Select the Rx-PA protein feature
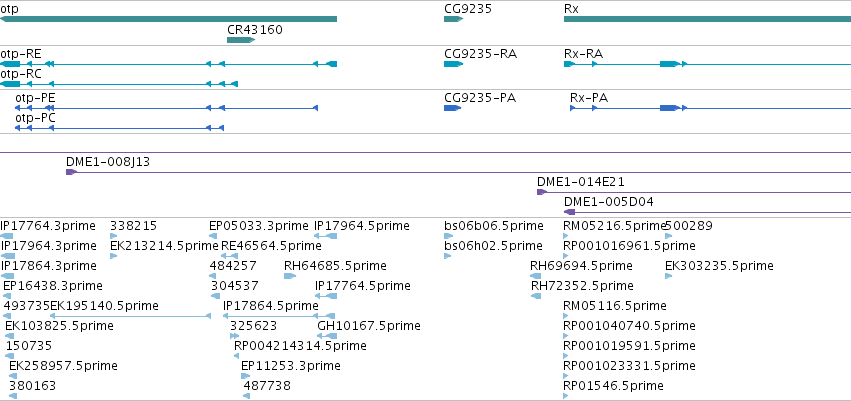This screenshot has height=401, width=851. pyautogui.click(x=710, y=108)
